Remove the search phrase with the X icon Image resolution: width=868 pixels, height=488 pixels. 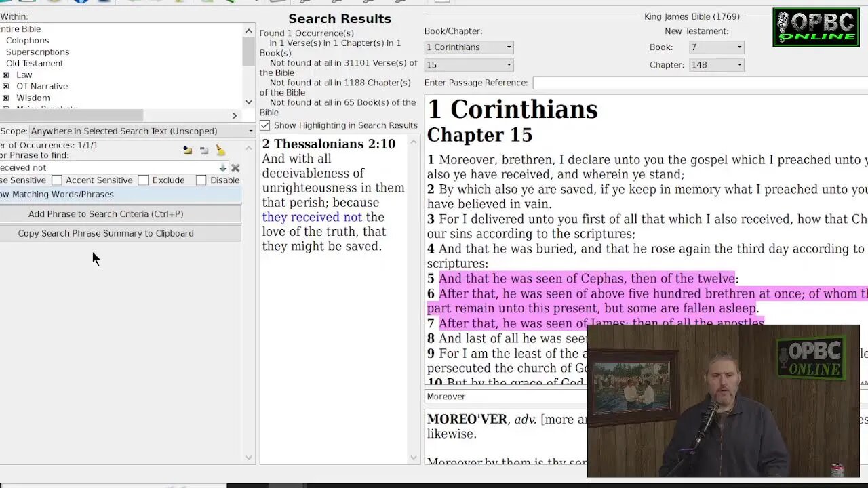235,167
